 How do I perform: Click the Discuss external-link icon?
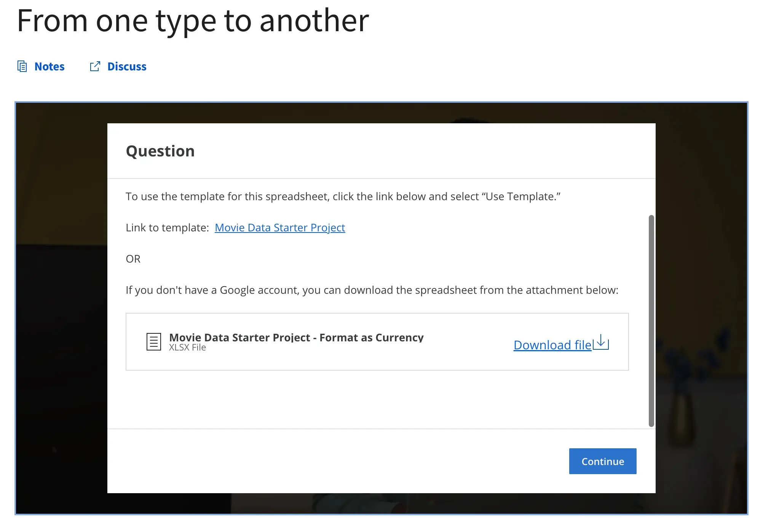[95, 67]
